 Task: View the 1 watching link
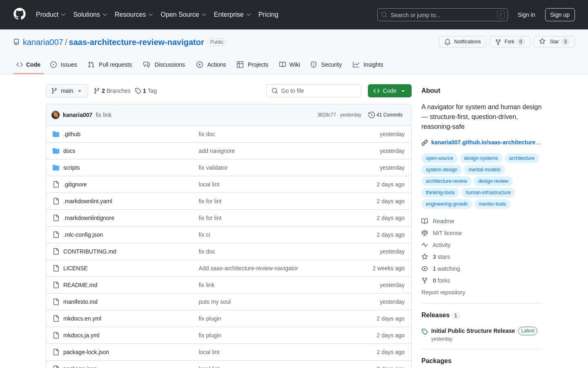[441, 269]
